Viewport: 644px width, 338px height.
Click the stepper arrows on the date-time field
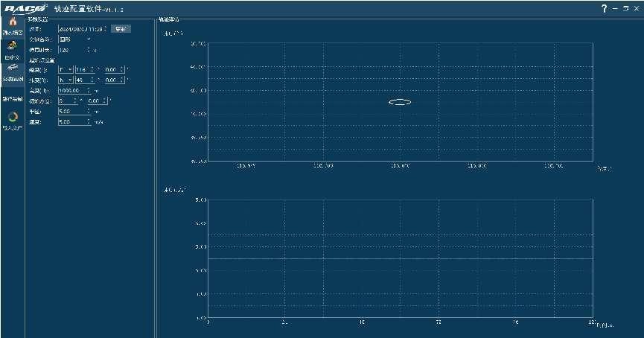click(105, 29)
